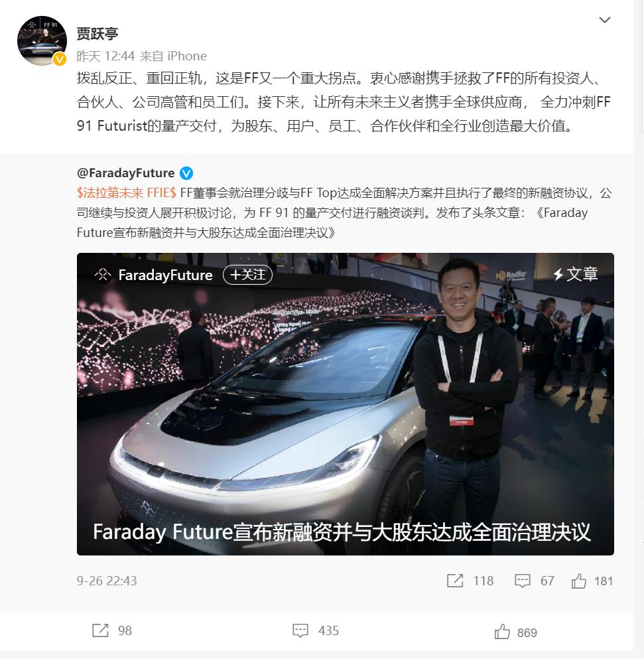Click the 贾跃亭 username link

coord(97,34)
